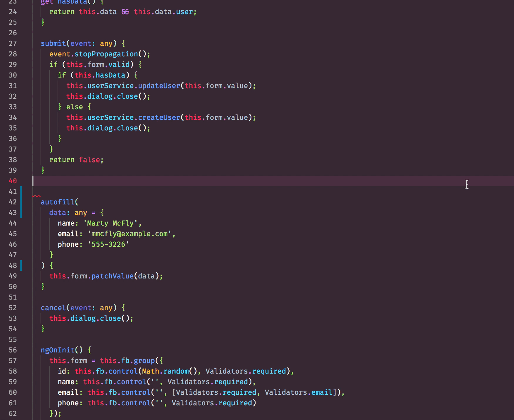Click line number 40 in the gutter
514x420 pixels.
point(13,181)
